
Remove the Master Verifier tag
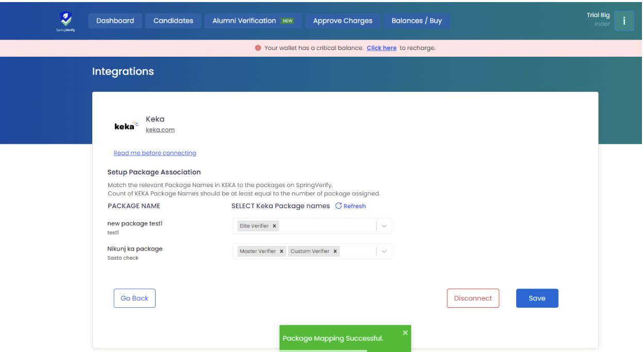(281, 251)
